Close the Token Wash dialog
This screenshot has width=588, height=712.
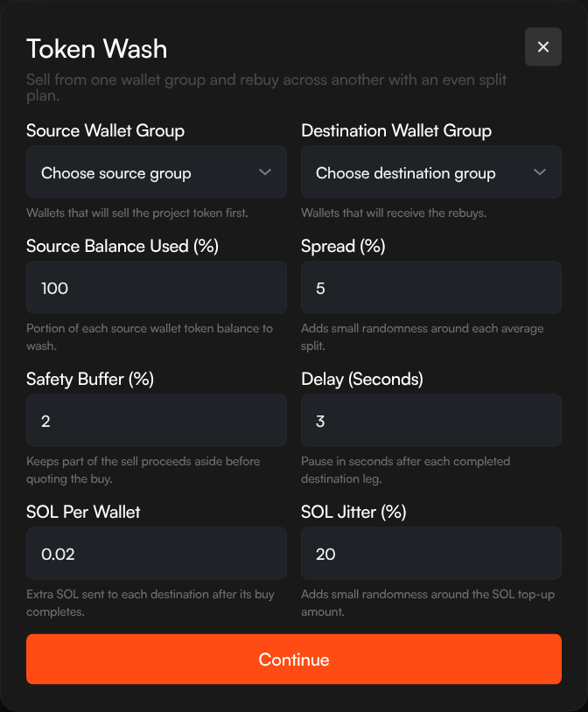pyautogui.click(x=542, y=47)
